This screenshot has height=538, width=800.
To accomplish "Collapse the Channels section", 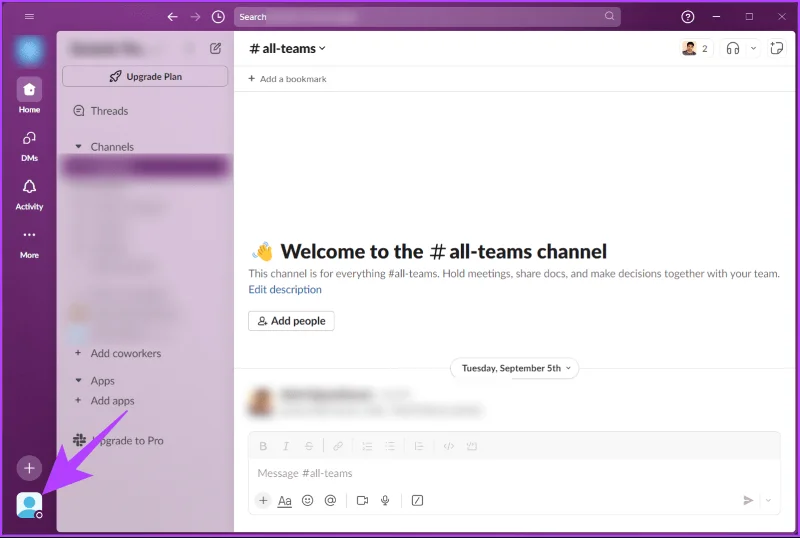I will click(78, 146).
